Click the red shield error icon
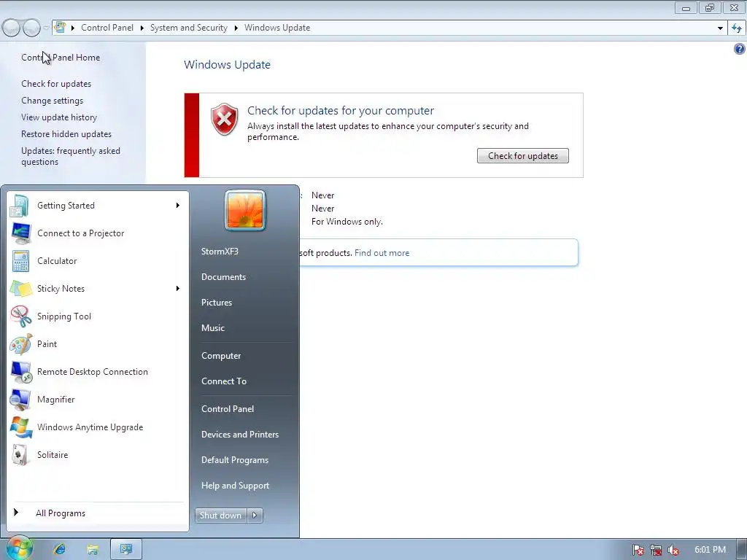Image resolution: width=747 pixels, height=560 pixels. coord(225,119)
